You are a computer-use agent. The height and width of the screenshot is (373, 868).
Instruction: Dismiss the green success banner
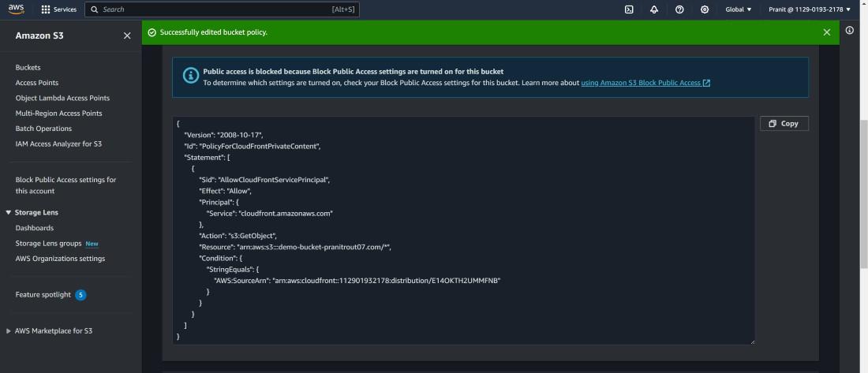(x=826, y=32)
